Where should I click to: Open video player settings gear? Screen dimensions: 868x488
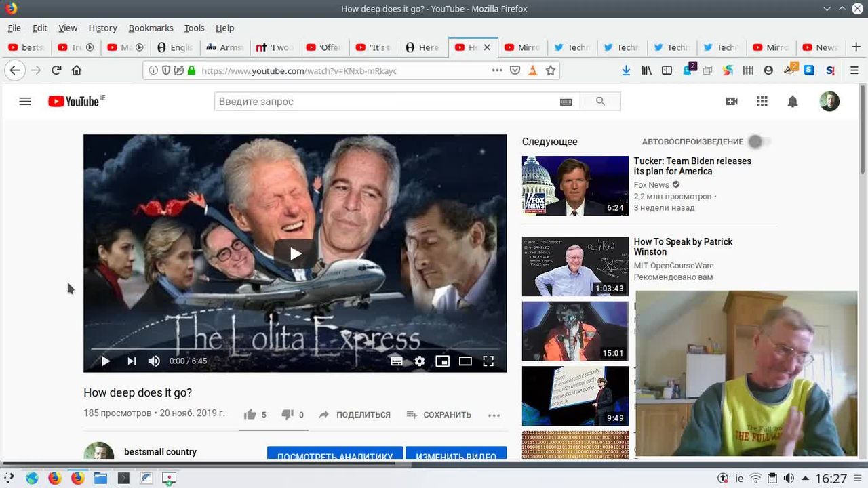tap(420, 361)
